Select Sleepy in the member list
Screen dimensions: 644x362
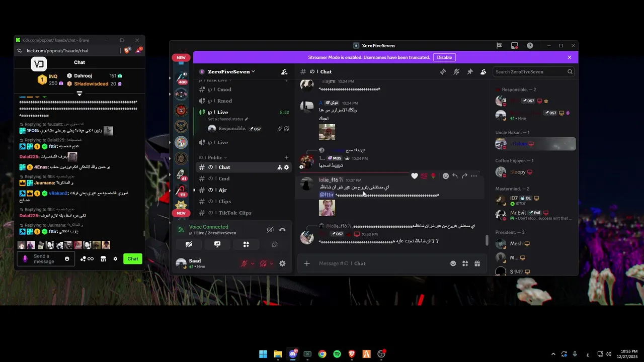click(535, 172)
